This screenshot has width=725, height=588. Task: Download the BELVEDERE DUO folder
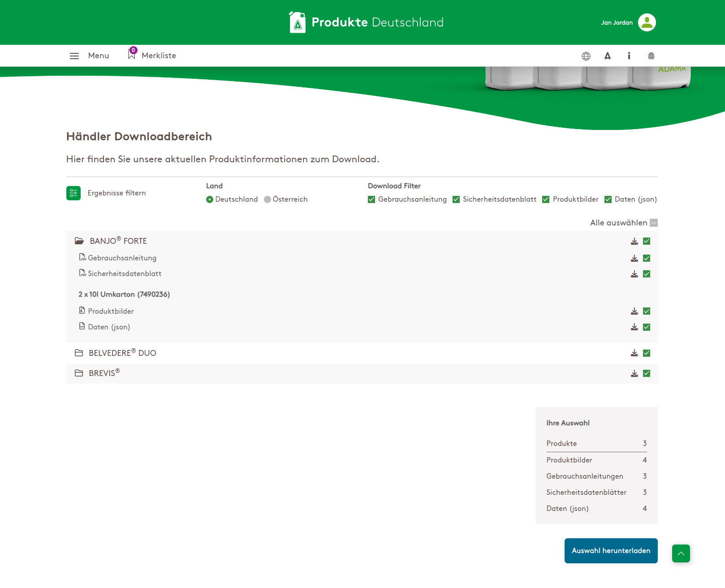pos(634,353)
